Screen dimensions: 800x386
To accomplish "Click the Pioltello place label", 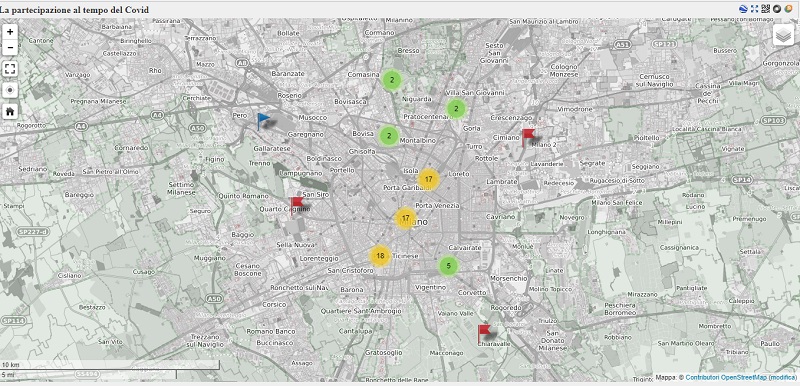I will [647, 138].
